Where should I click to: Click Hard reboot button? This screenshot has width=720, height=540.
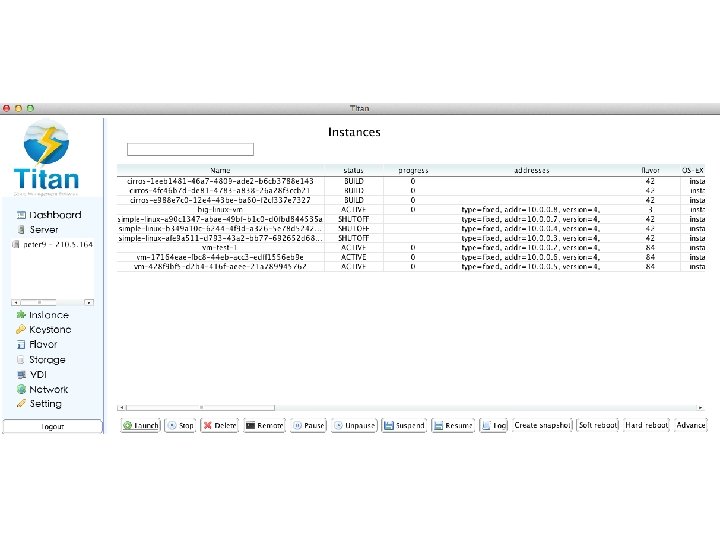pos(647,425)
